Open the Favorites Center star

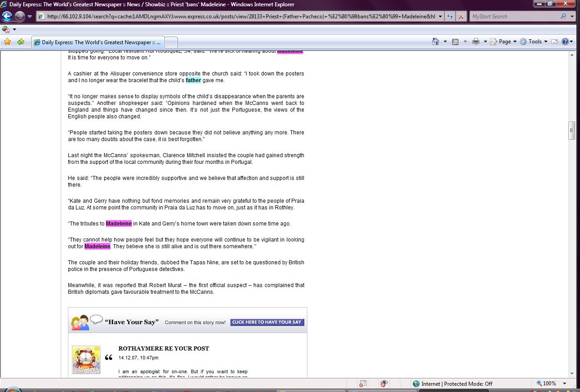point(7,42)
